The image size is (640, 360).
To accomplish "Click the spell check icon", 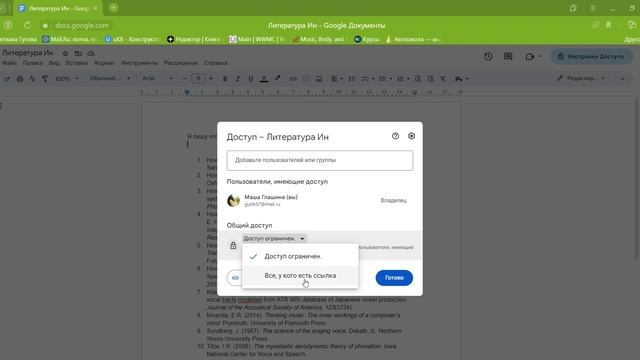I will coord(32,78).
